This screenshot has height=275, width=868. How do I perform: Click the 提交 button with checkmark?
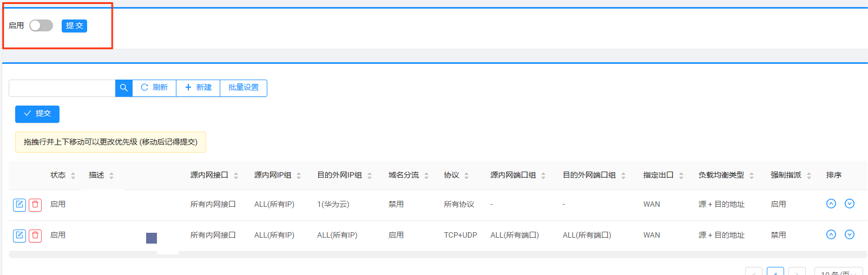[x=37, y=114]
